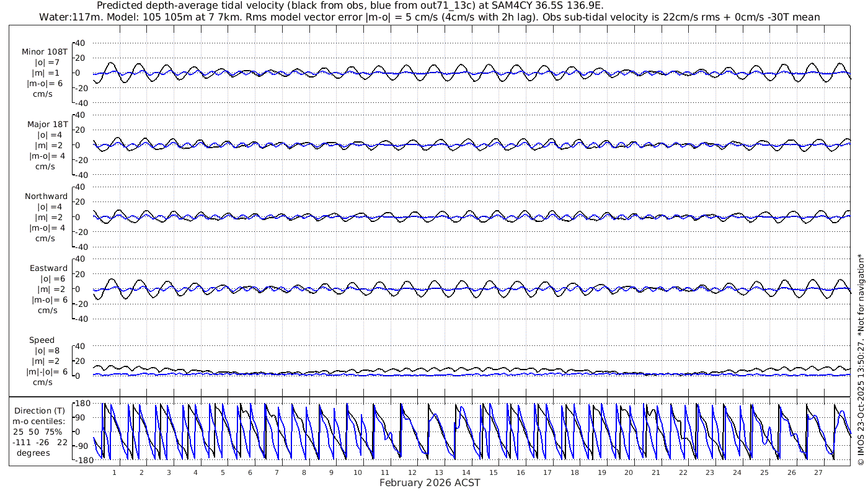Viewport: 868px width, 496px height.
Task: Click day tick label '27' on date axis
Action: coord(818,472)
